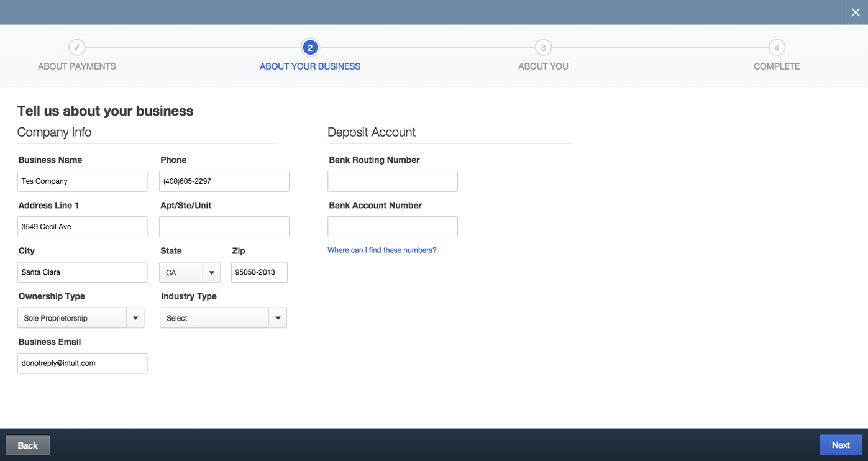
Task: Click the City label
Action: (27, 251)
